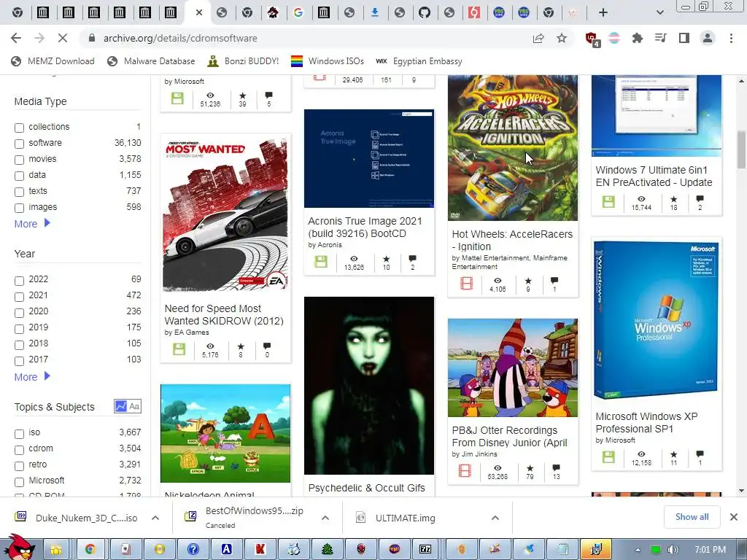747x560 pixels.
Task: Open BestOfWindows95 zip download options arrow
Action: (x=325, y=518)
